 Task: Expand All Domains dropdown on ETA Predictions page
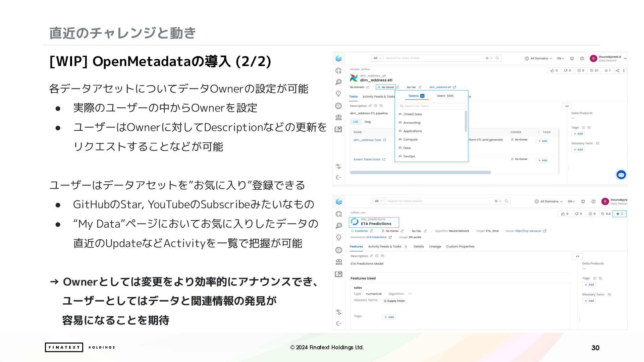(x=548, y=201)
